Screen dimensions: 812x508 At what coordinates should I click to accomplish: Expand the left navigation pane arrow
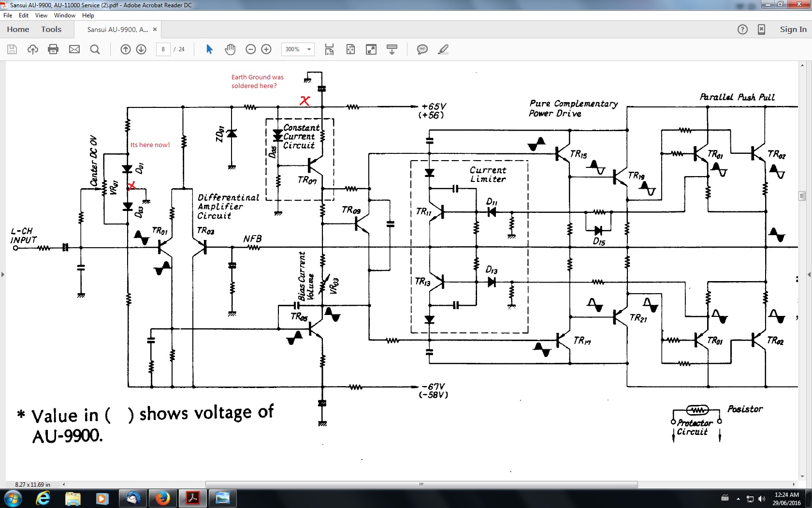[3, 275]
